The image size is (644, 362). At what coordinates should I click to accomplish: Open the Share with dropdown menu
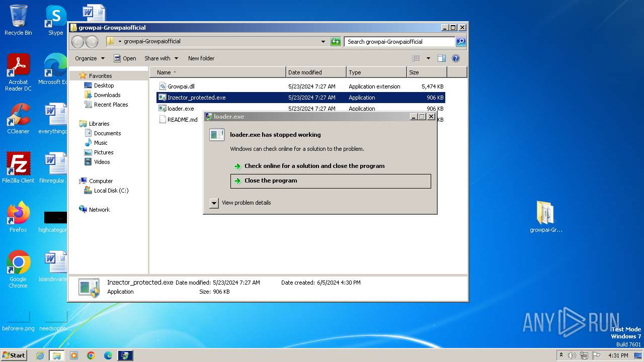click(x=160, y=58)
